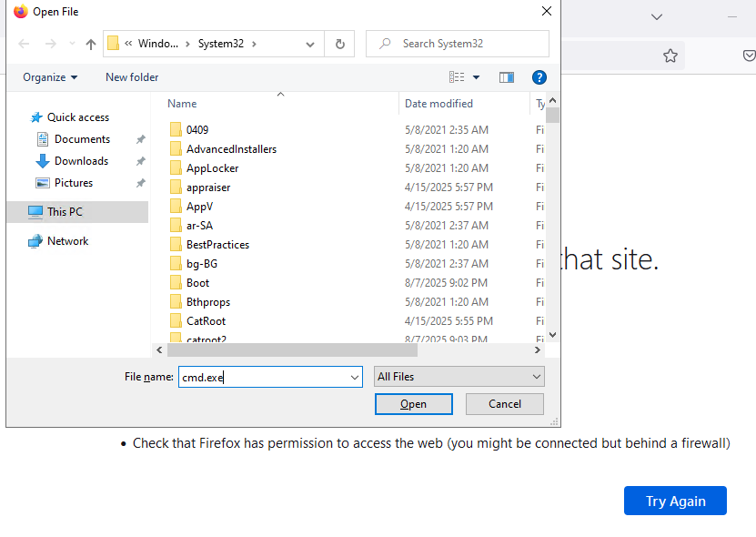Open Pictures in navigation pane
The height and width of the screenshot is (537, 756).
(74, 183)
